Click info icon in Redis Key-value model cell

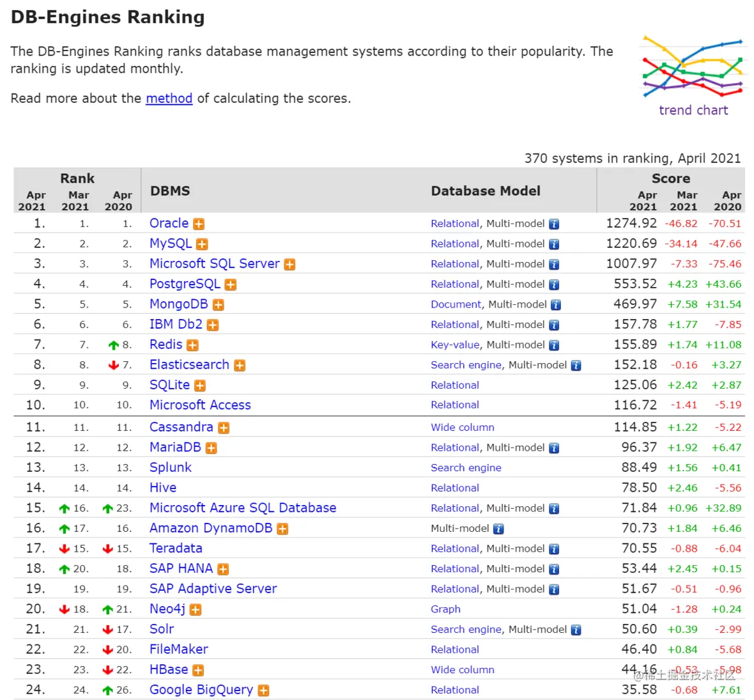tap(554, 345)
